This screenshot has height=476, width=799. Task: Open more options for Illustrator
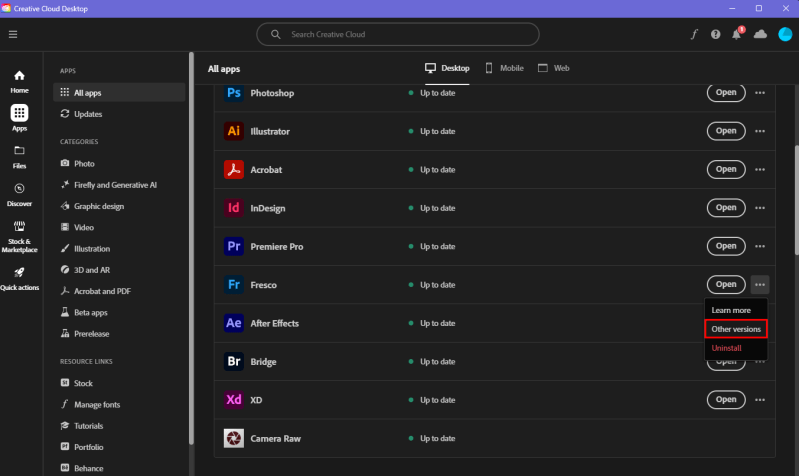[760, 131]
